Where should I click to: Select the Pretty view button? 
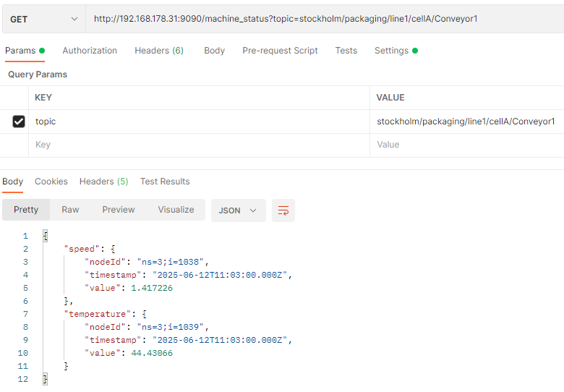26,210
